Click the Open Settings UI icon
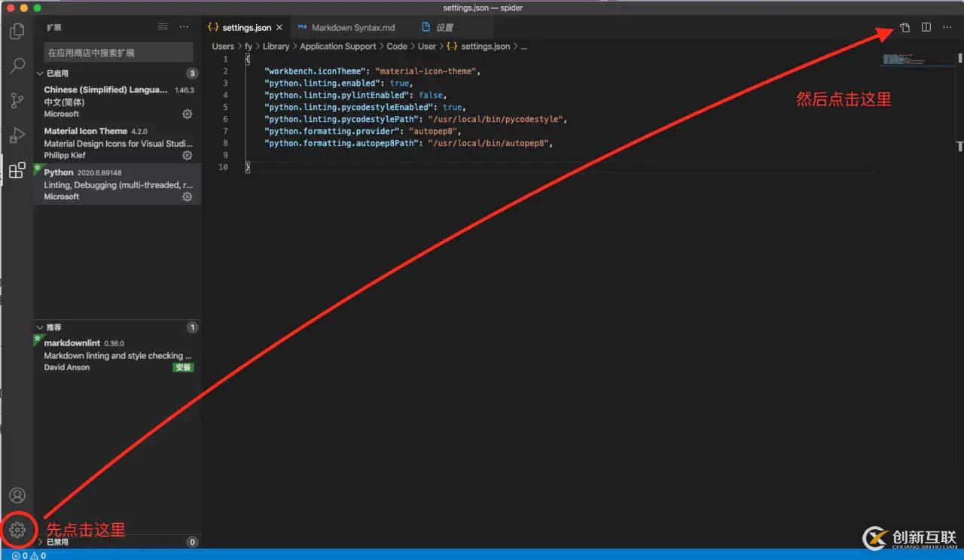964x560 pixels. click(905, 28)
